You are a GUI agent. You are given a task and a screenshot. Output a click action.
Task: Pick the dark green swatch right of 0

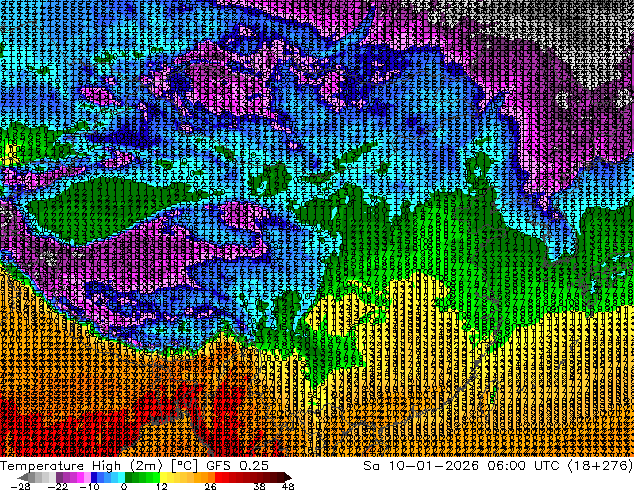(129, 477)
